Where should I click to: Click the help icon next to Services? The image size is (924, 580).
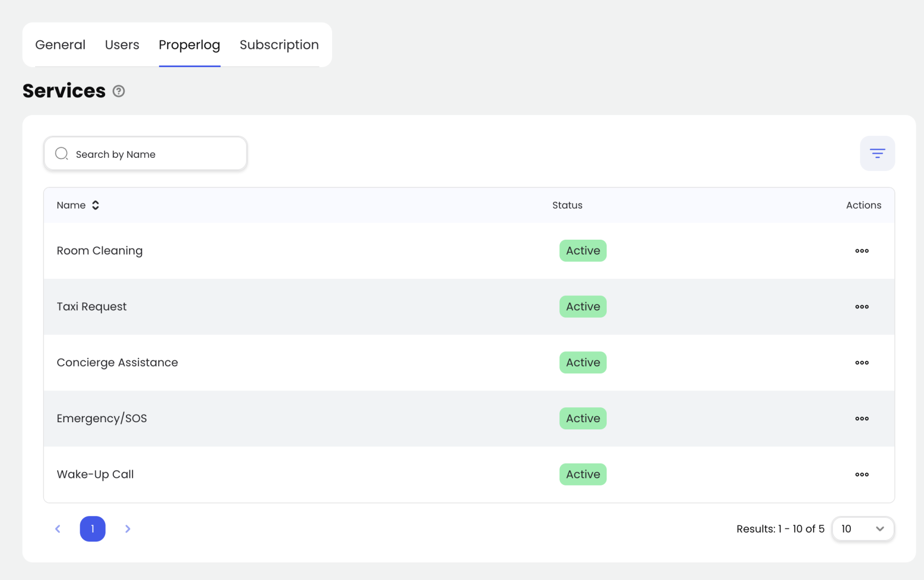point(119,91)
